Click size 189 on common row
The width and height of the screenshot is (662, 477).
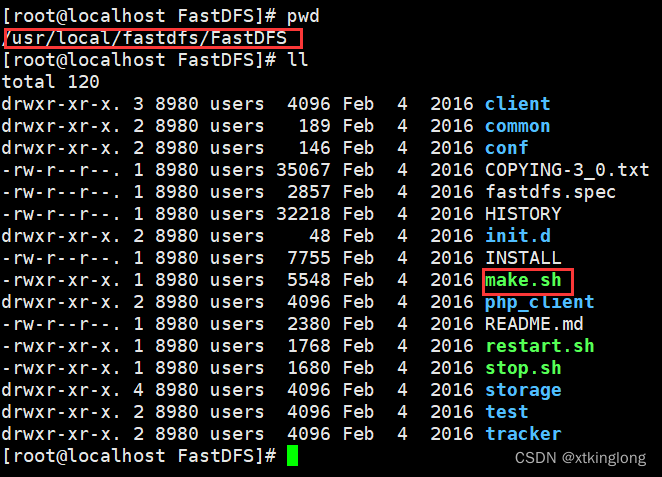pos(314,126)
